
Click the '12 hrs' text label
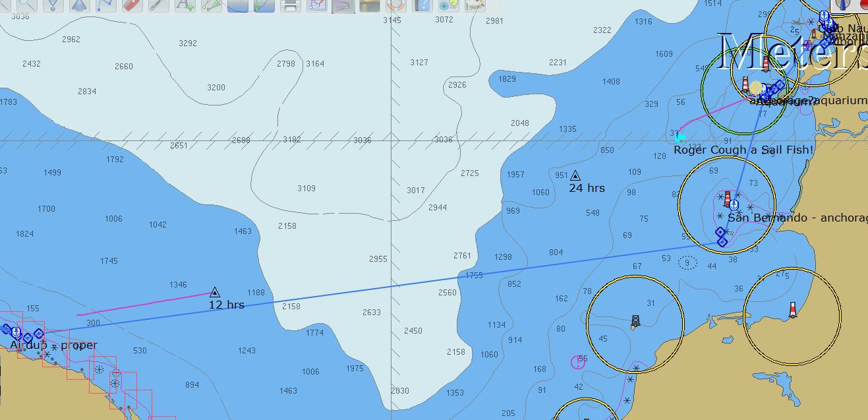226,305
